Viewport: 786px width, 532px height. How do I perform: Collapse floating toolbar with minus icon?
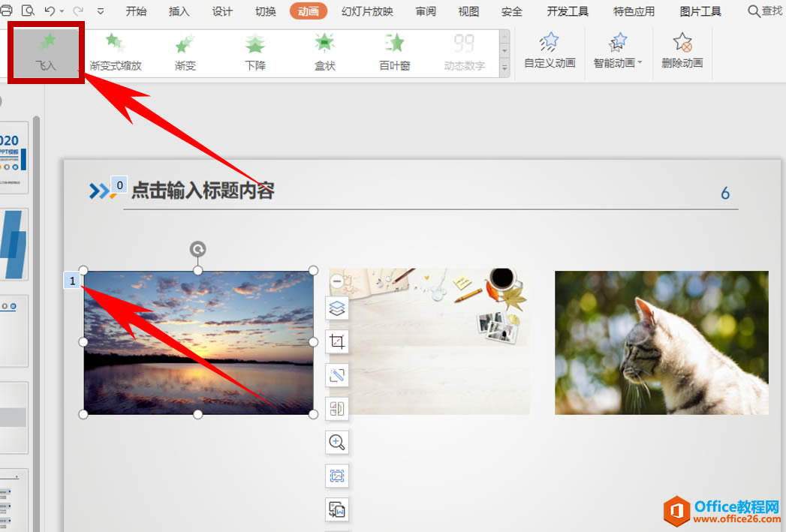(x=337, y=281)
